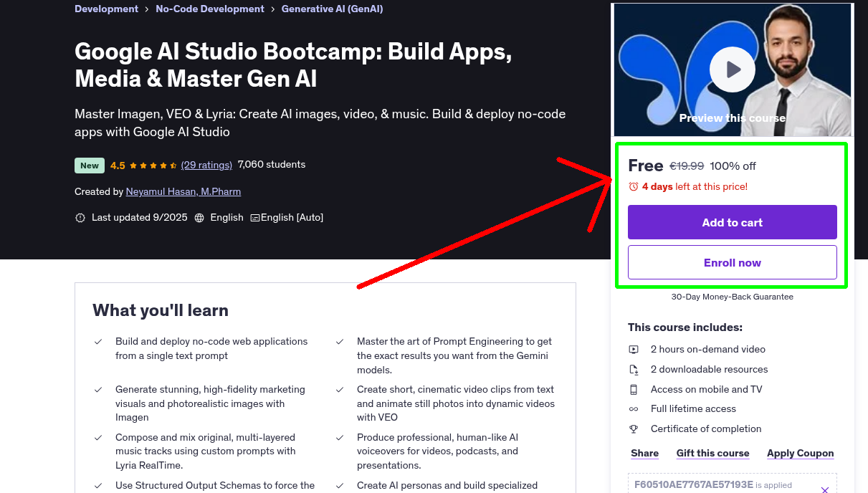
Task: Click the chevron after Development breadcrumb
Action: coord(147,10)
